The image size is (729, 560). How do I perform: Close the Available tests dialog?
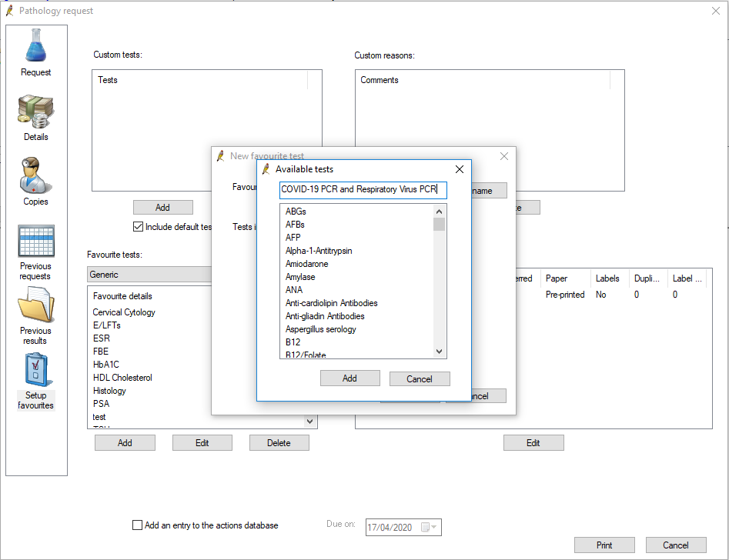tap(460, 169)
